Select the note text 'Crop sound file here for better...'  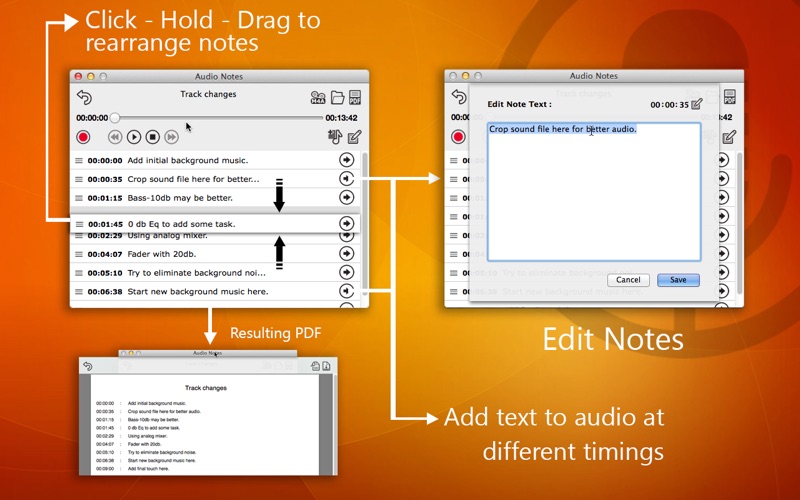click(x=193, y=179)
